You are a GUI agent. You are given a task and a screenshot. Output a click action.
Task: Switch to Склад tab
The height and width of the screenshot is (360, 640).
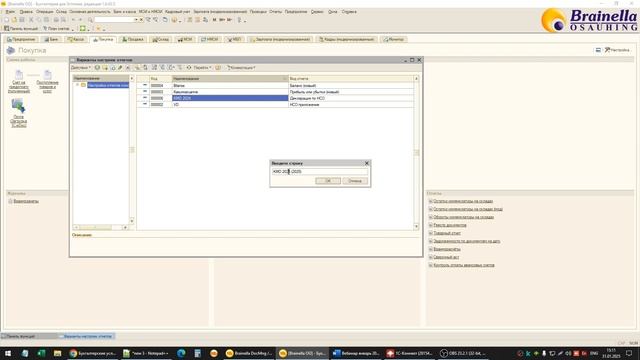pos(161,39)
